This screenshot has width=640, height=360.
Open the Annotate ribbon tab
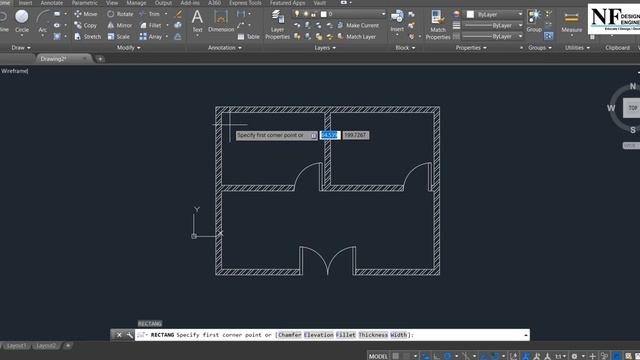(52, 3)
